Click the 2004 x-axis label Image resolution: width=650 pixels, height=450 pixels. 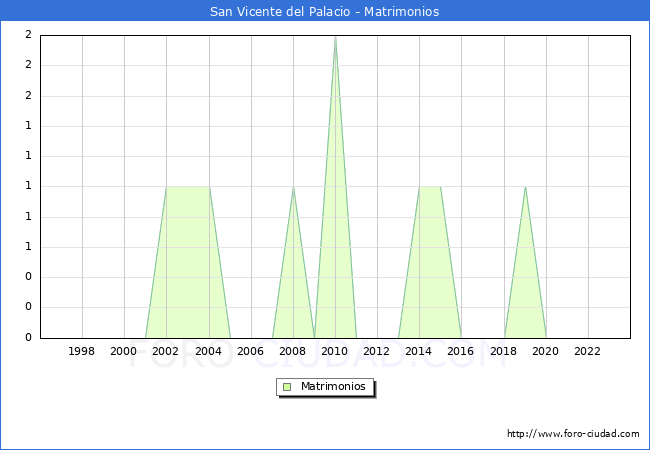(x=209, y=351)
